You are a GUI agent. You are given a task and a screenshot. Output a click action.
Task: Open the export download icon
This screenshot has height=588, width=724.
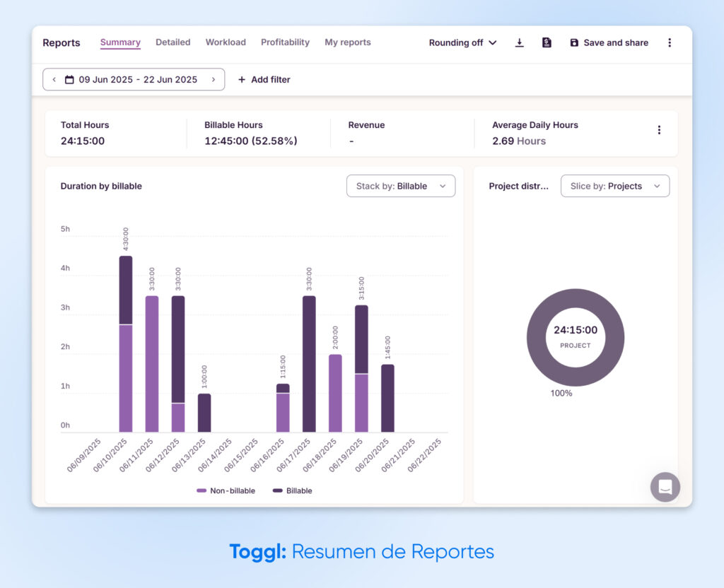(520, 42)
